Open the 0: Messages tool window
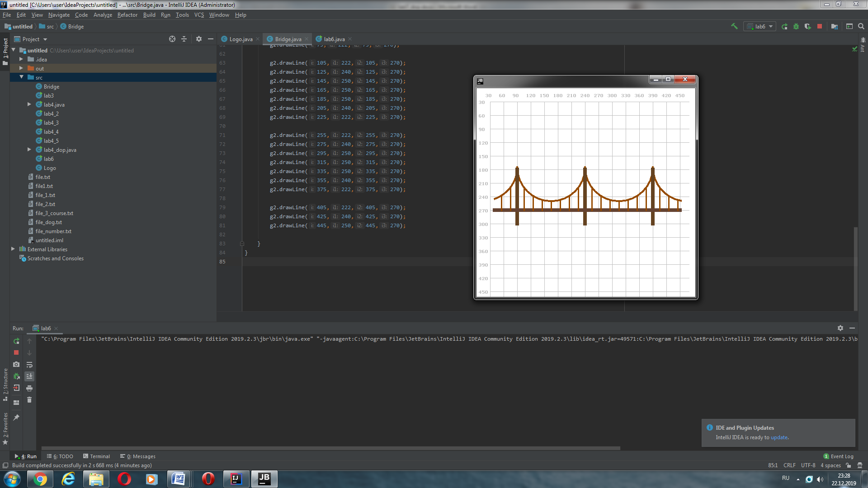 coord(138,456)
